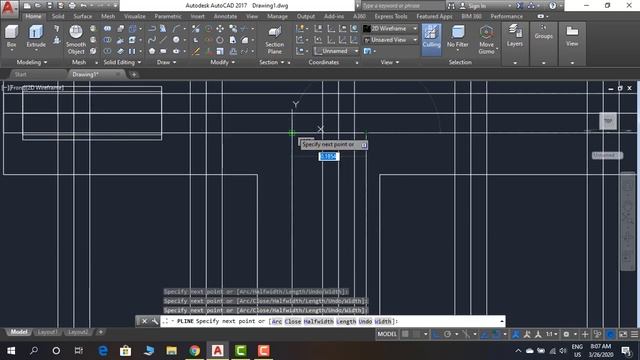Open the Unnamed UCS dropdown
This screenshot has height=360, width=640.
tap(336, 51)
